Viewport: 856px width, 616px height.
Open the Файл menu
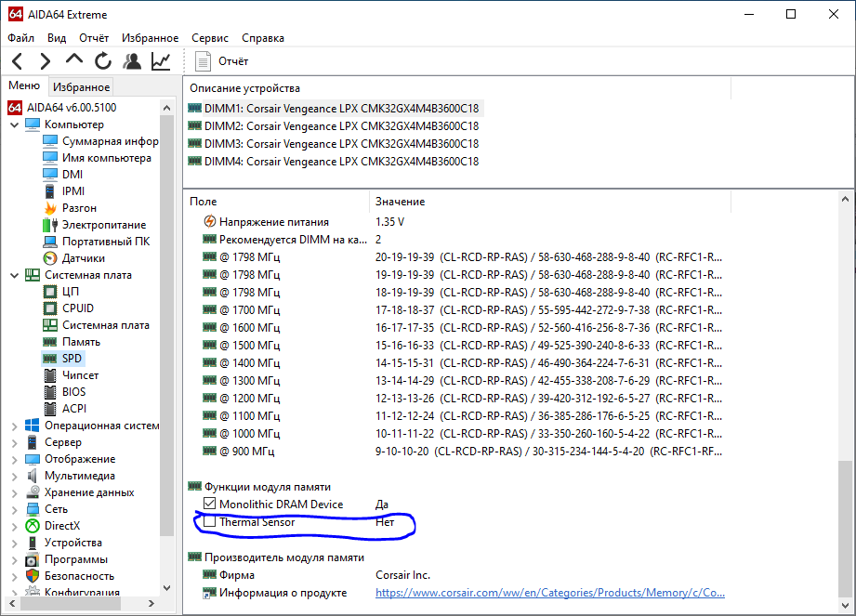click(20, 38)
